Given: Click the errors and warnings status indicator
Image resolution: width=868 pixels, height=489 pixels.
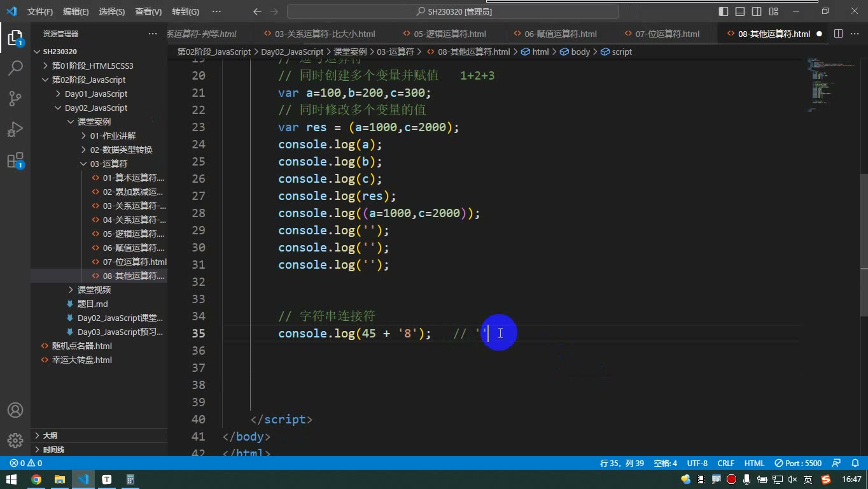Looking at the screenshot, I should (26, 464).
